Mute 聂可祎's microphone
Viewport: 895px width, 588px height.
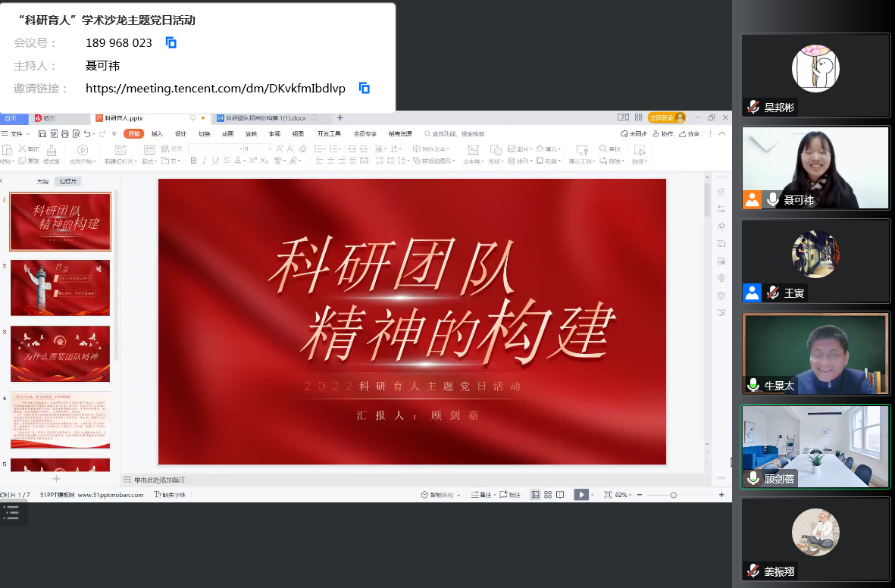coord(771,200)
